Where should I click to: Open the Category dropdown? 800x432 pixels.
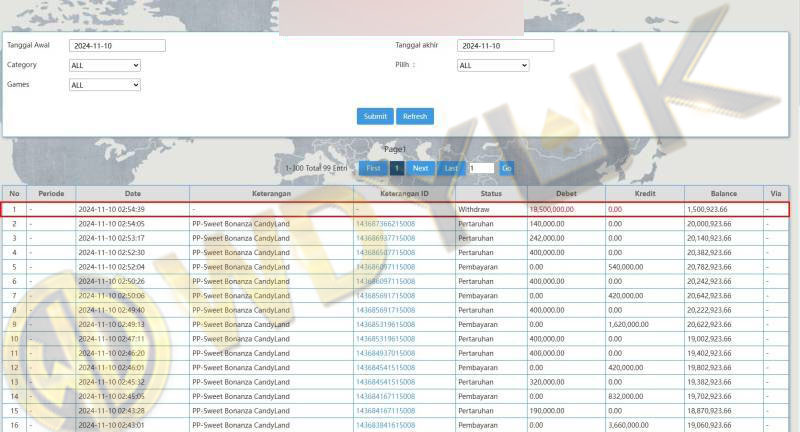[105, 65]
